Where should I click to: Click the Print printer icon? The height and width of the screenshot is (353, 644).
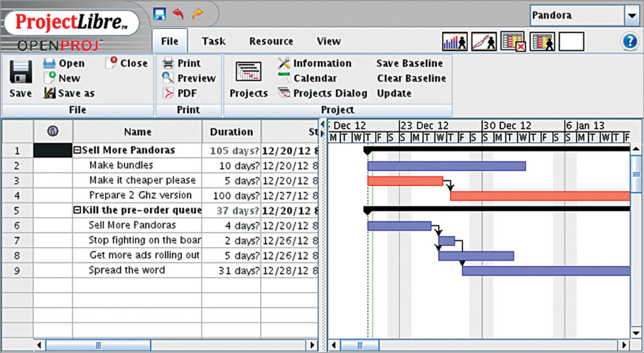click(x=169, y=63)
